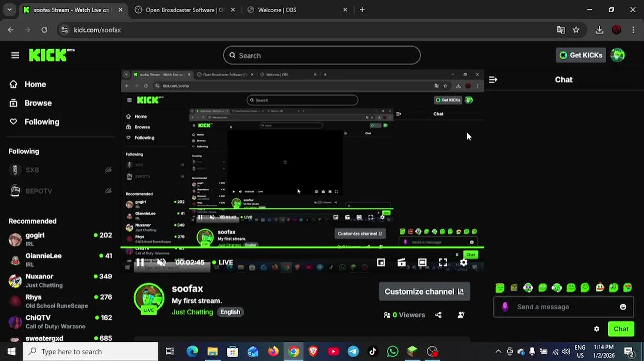This screenshot has width=644, height=361.
Task: Click the Customize channel button
Action: point(424,291)
